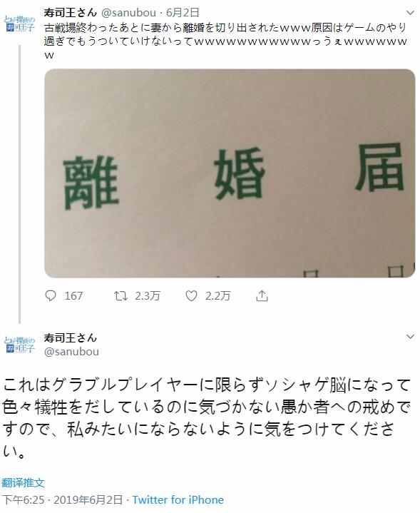This screenshot has width=420, height=513.
Task: Click the 167 reply count
Action: pyautogui.click(x=73, y=296)
